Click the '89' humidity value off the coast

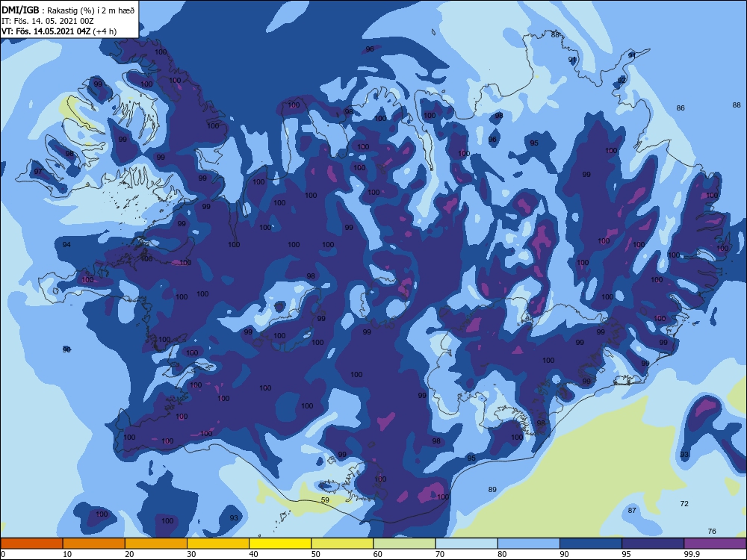(492, 489)
